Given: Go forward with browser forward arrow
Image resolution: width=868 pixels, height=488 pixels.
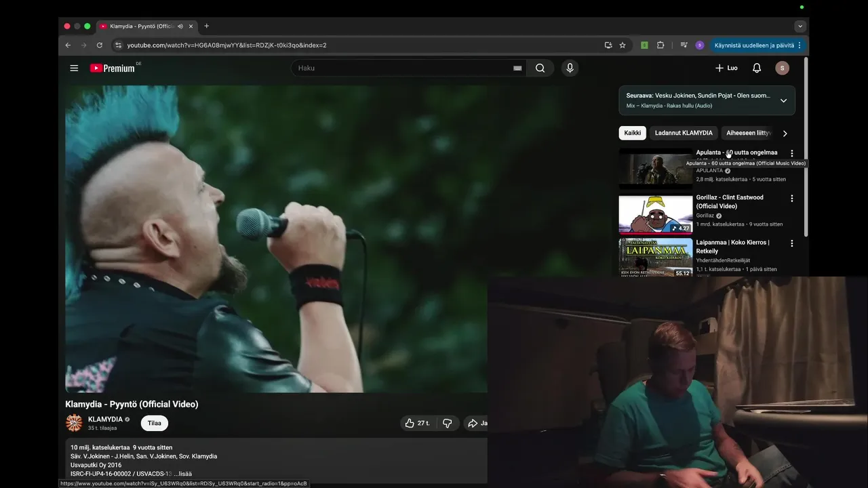Looking at the screenshot, I should pos(83,45).
